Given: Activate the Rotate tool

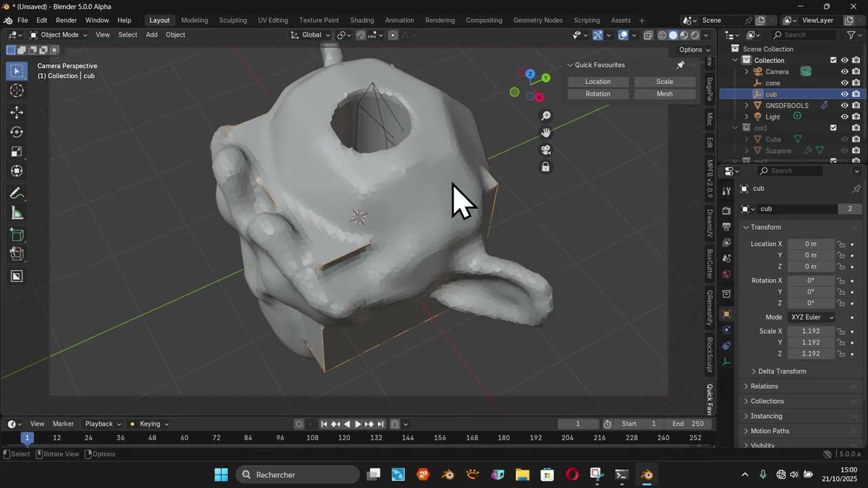Looking at the screenshot, I should pyautogui.click(x=17, y=132).
